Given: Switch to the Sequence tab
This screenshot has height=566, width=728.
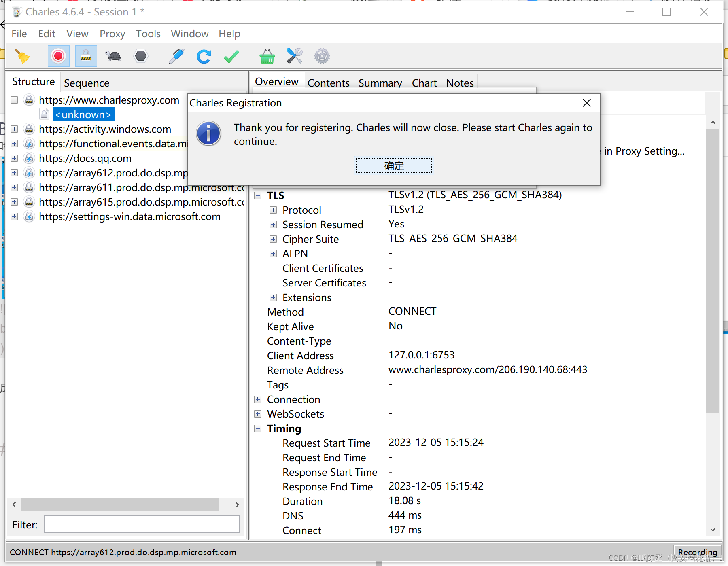Looking at the screenshot, I should (x=87, y=83).
